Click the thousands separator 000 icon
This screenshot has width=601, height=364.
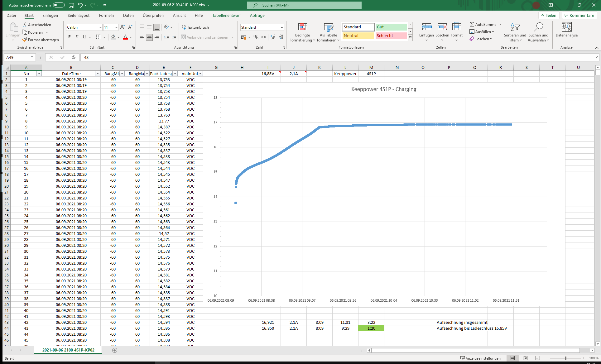pyautogui.click(x=263, y=37)
